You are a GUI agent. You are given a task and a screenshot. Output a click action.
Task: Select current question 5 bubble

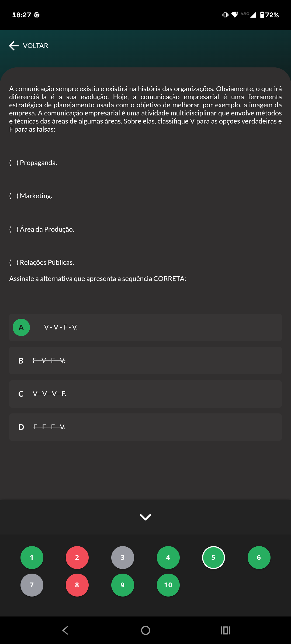pos(213,557)
